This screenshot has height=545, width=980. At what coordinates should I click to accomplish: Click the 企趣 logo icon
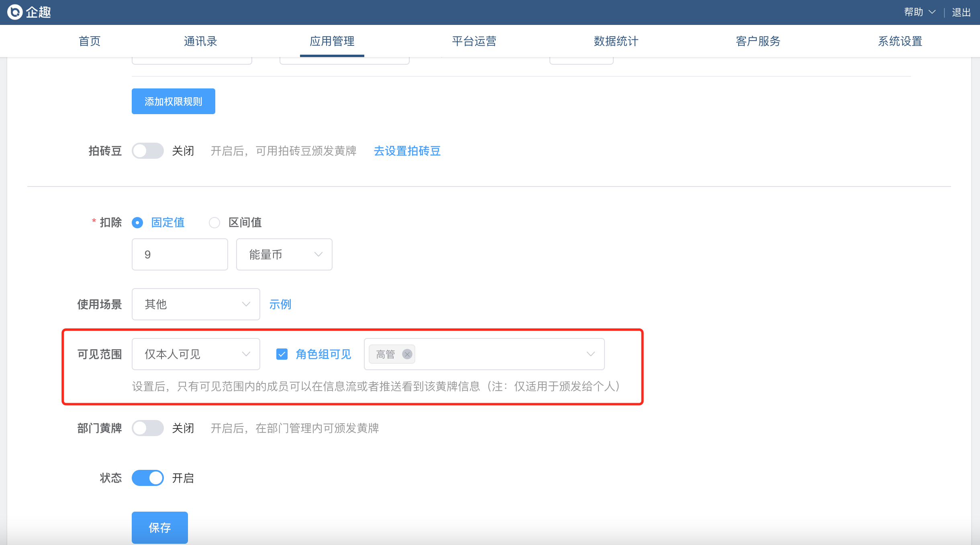click(x=15, y=12)
